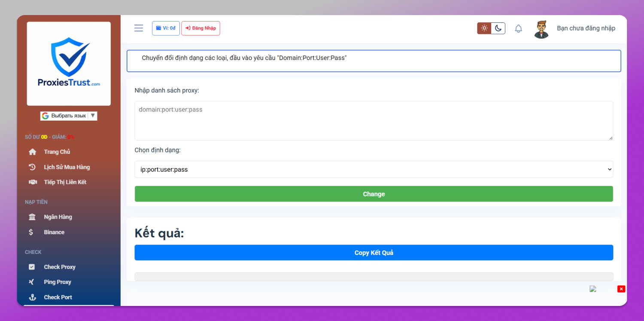Click the Nhập danh sách proxy label

click(167, 91)
